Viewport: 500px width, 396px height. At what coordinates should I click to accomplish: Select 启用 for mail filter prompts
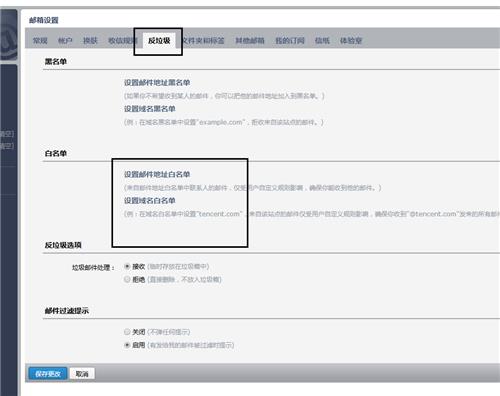(x=127, y=345)
